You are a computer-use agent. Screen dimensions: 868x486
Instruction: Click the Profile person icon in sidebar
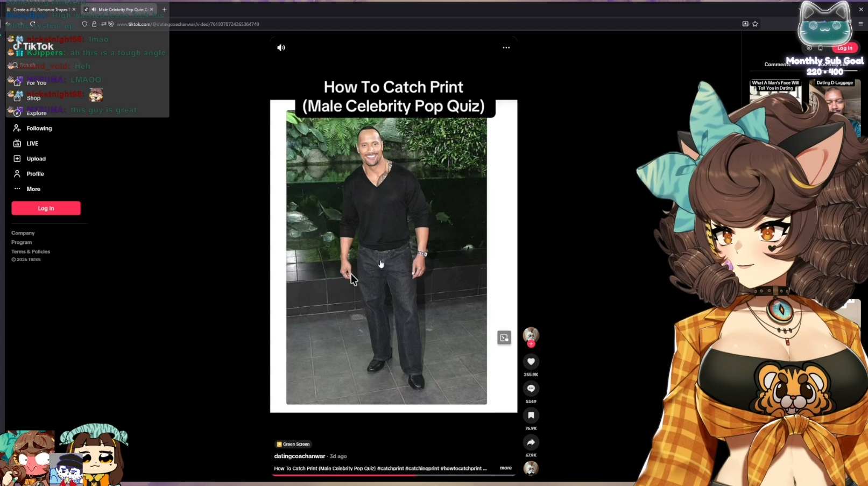pyautogui.click(x=17, y=174)
